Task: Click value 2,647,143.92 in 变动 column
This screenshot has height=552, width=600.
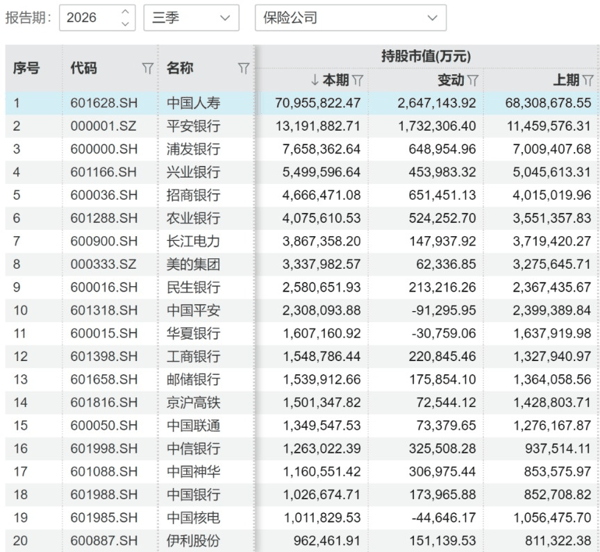Action: (x=437, y=103)
